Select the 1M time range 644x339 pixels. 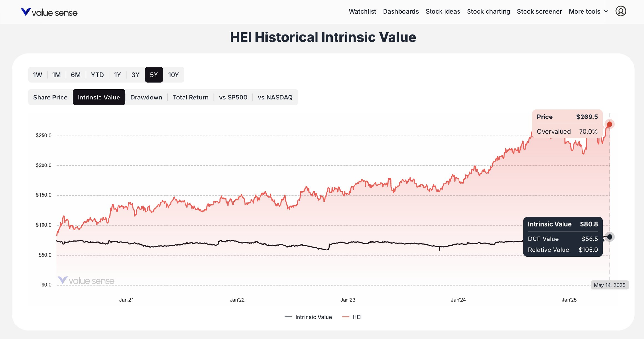coord(57,75)
